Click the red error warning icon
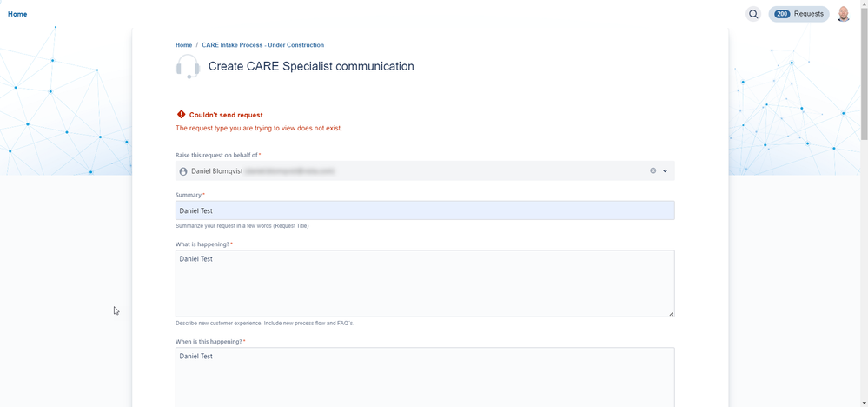This screenshot has width=868, height=407. tap(181, 115)
